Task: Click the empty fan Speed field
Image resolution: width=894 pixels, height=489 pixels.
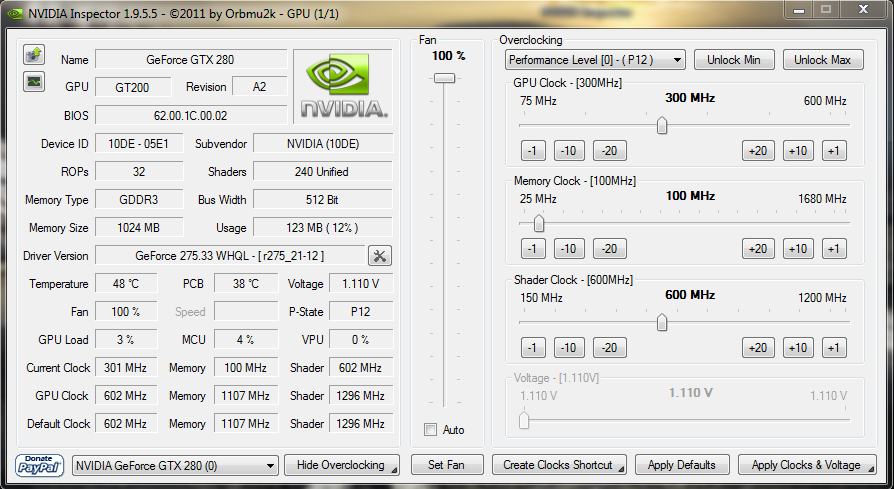Action: 246,312
